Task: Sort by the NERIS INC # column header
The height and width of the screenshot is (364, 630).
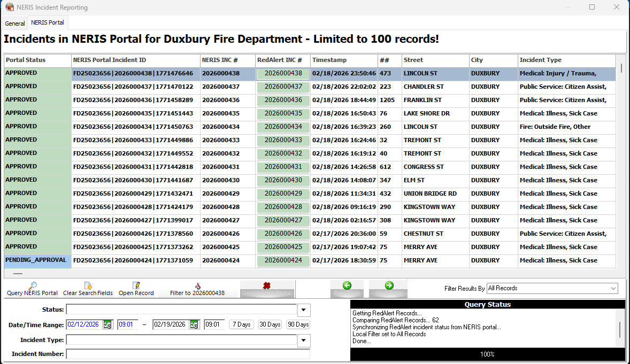Action: click(x=228, y=60)
